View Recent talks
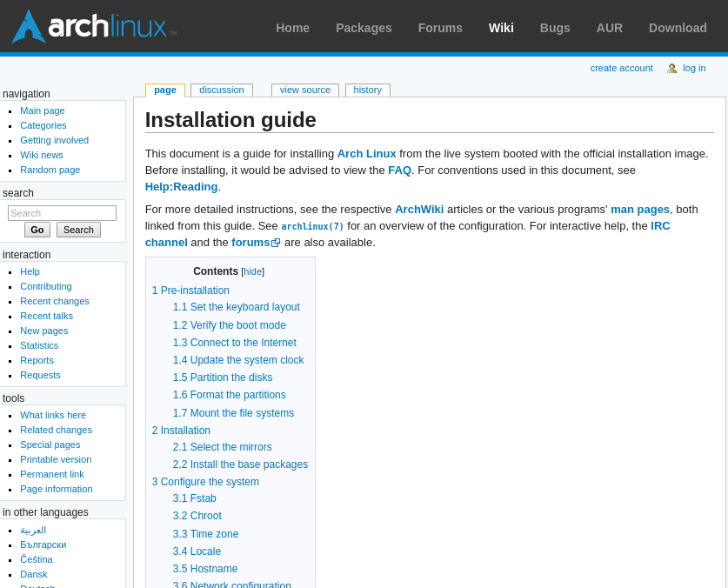The width and height of the screenshot is (728, 588). click(x=46, y=317)
